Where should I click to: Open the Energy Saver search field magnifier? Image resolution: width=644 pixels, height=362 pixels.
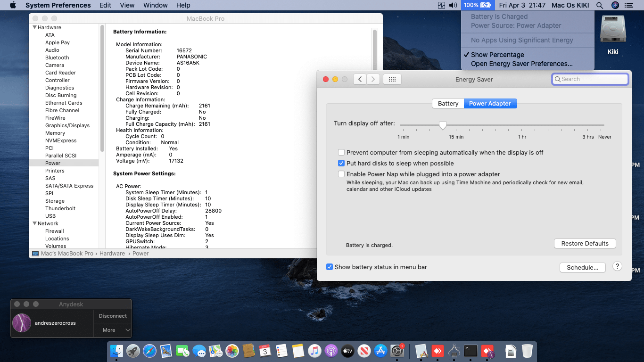tap(558, 79)
